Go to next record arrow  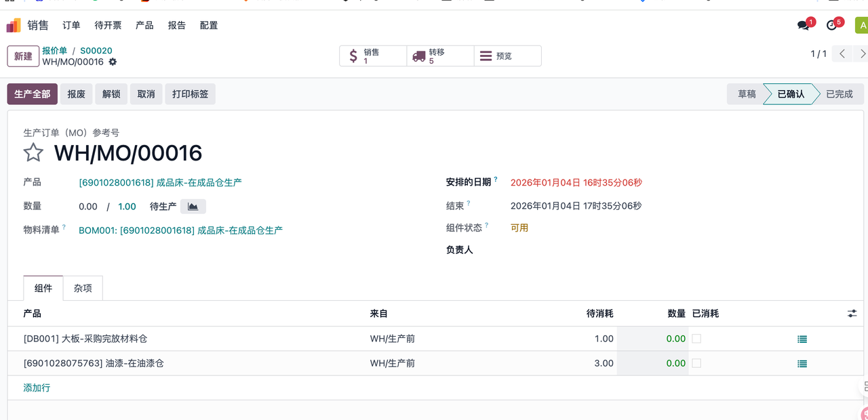tap(861, 54)
